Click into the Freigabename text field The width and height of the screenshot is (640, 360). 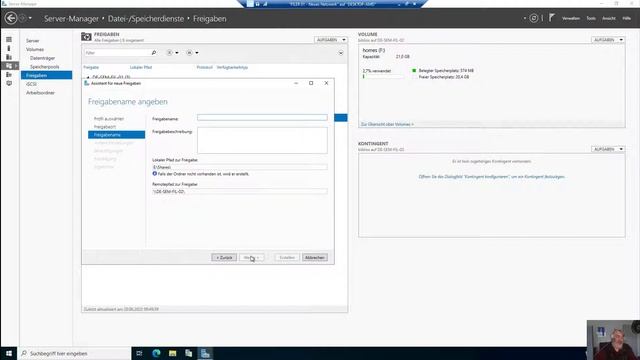(x=262, y=118)
